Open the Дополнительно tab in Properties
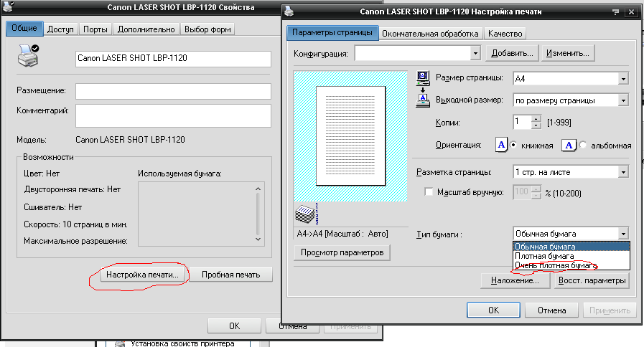Screen dimensions: 644x347 coord(146,29)
